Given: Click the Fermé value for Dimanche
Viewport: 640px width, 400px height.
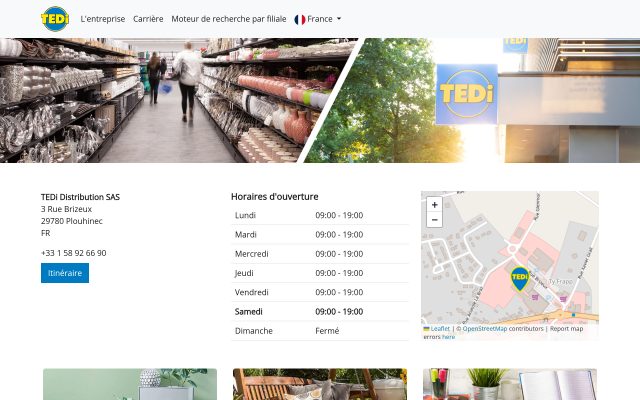Looking at the screenshot, I should tap(327, 331).
